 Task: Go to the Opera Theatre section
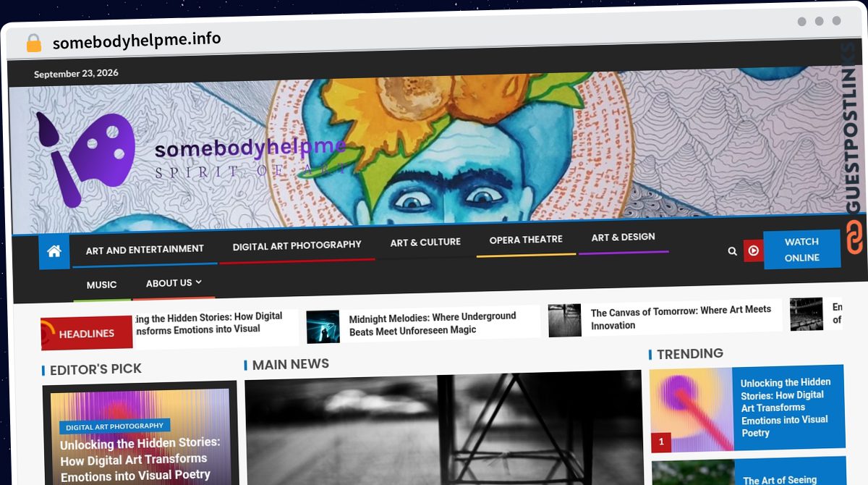click(526, 240)
